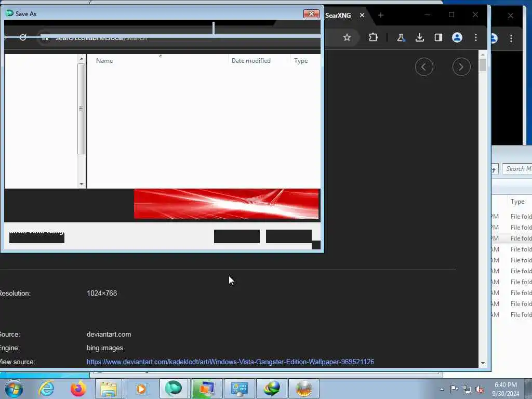This screenshot has width=532, height=399.
Task: Open the network tray icon
Action: click(467, 390)
